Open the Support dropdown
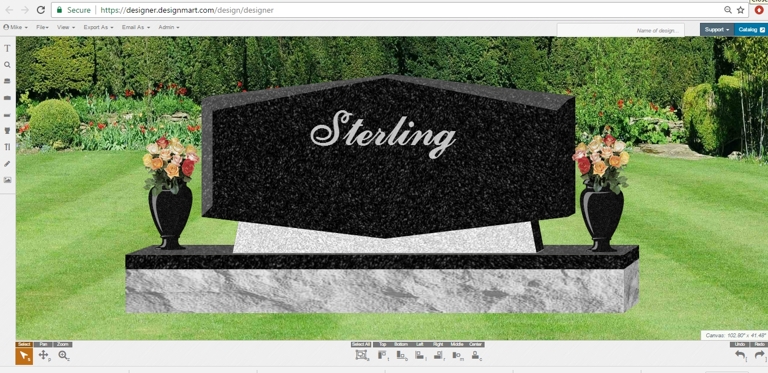This screenshot has width=768, height=373. coord(717,30)
